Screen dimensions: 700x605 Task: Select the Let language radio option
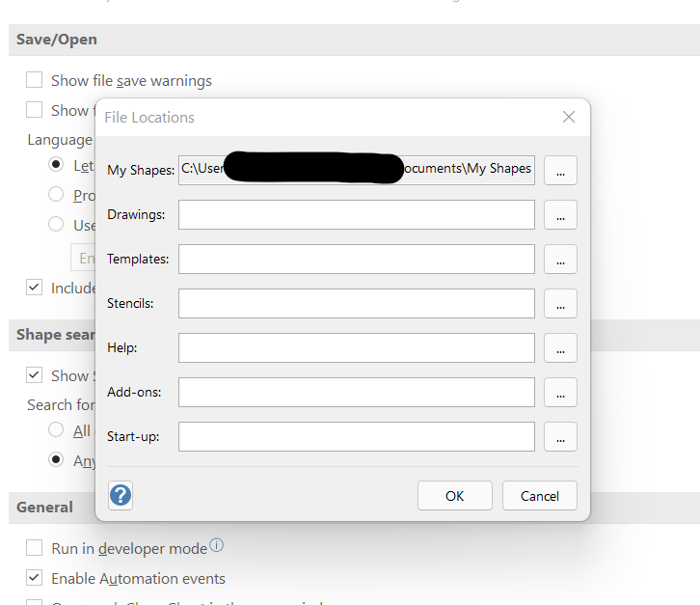[56, 164]
